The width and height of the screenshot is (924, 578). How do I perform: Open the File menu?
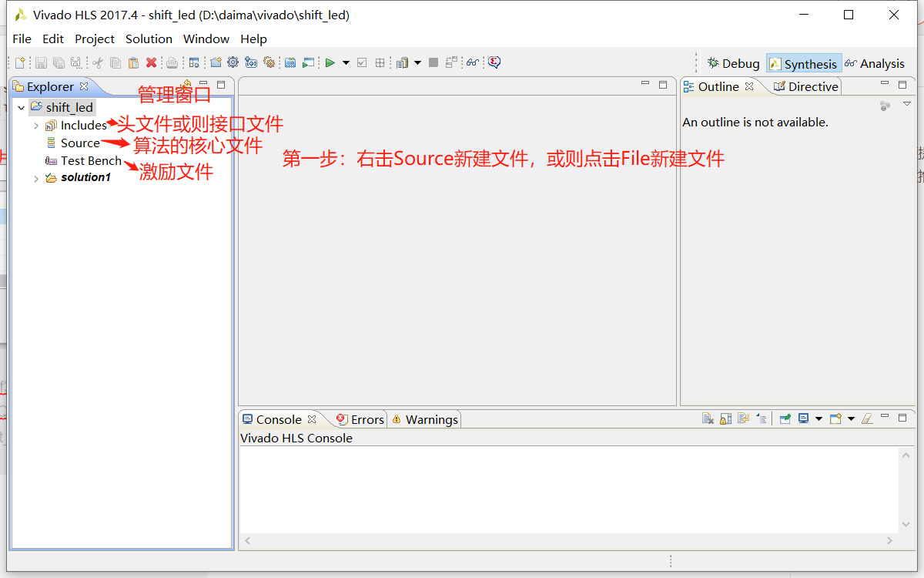click(22, 39)
